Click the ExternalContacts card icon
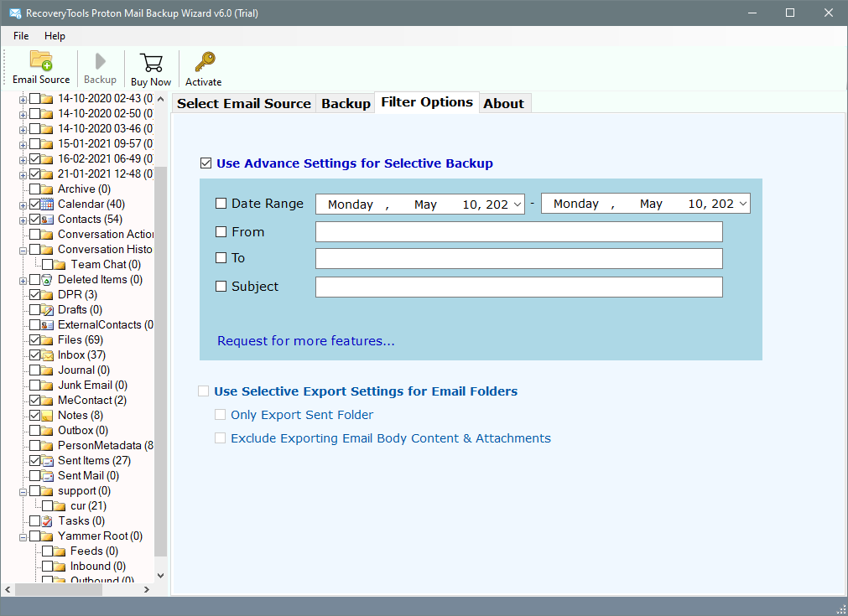 click(47, 325)
